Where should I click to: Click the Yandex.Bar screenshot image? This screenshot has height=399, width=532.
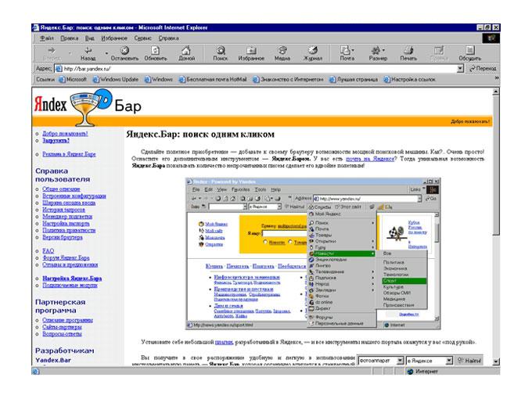[x=313, y=253]
